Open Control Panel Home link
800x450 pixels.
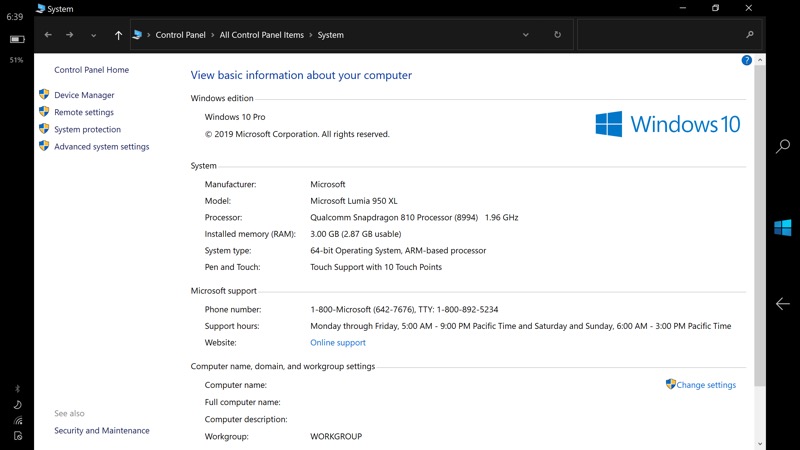pyautogui.click(x=91, y=70)
